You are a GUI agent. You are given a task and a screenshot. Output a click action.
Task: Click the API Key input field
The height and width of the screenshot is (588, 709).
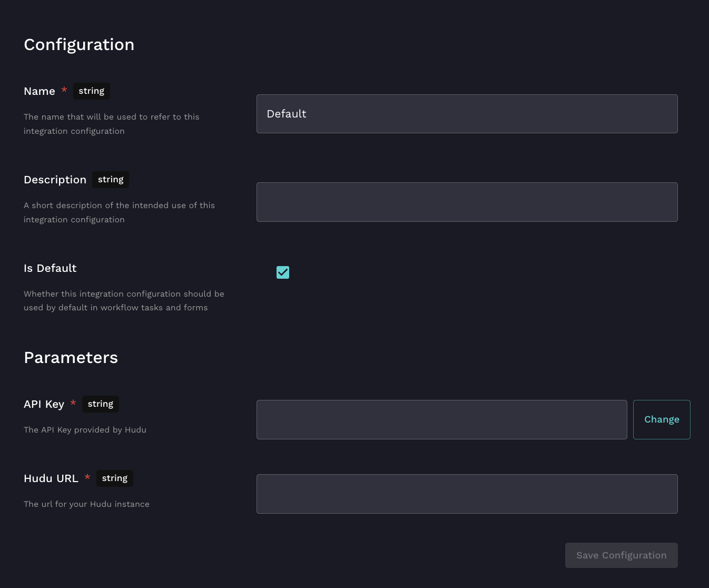tap(441, 419)
